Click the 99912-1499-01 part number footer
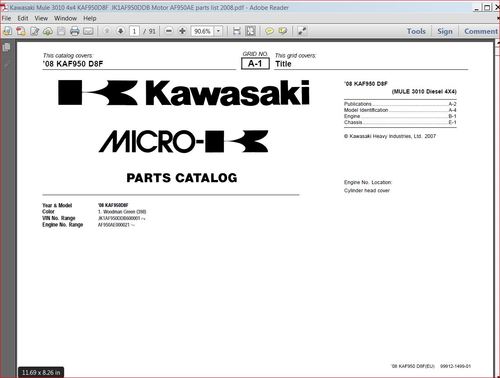Screen dimensions: 500x378 [455, 366]
